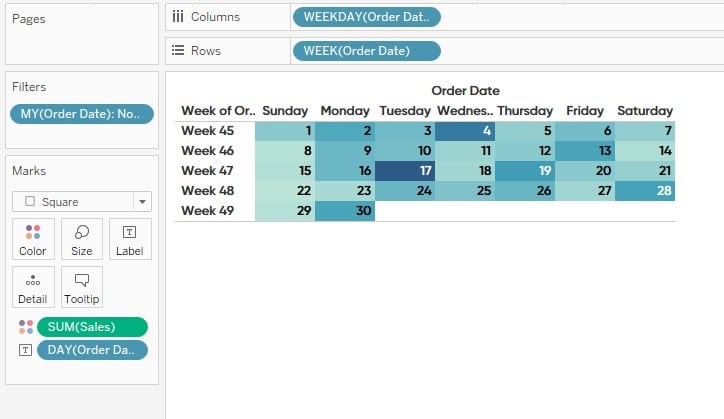
Task: Click the calendar cell for day 28
Action: pos(645,191)
